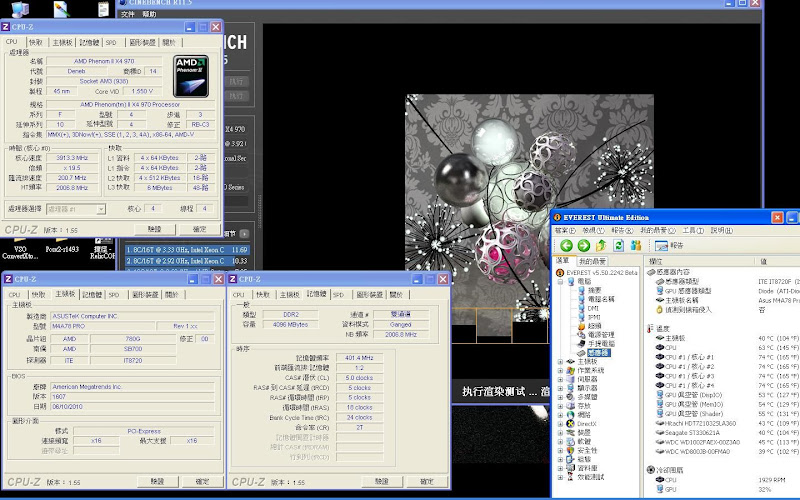The height and width of the screenshot is (500, 800).
Task: Click the AMD Phenom II logo in CPU-Z
Action: tap(191, 76)
